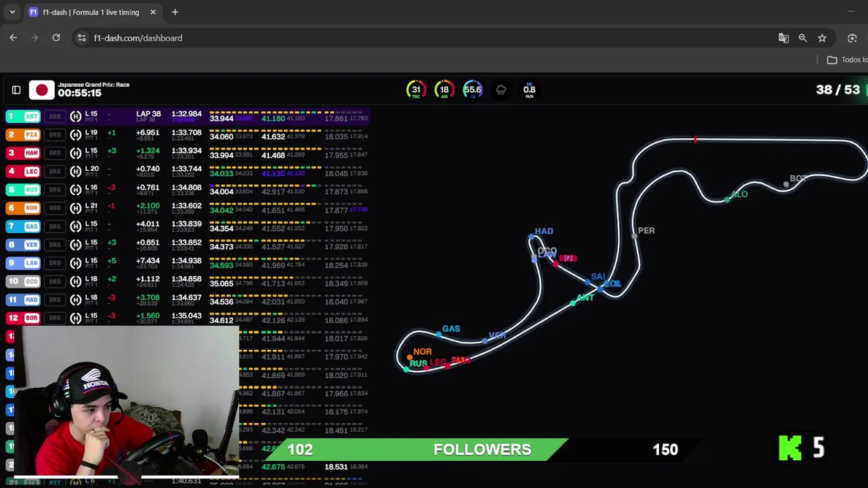
Task: Open the Todos bookmarks folder
Action: pyautogui.click(x=847, y=60)
